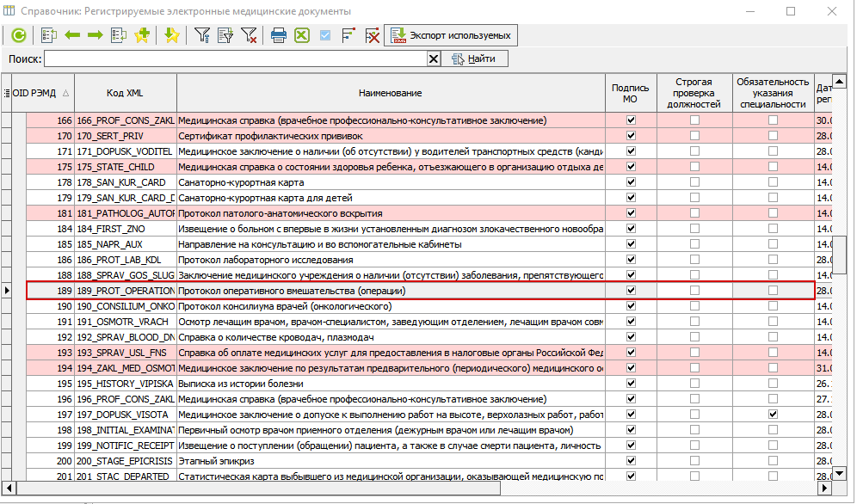Screen dimensions: 857x504
Task: Click cell 192_SPRAV_BLOOD_DN
Action: point(125,337)
